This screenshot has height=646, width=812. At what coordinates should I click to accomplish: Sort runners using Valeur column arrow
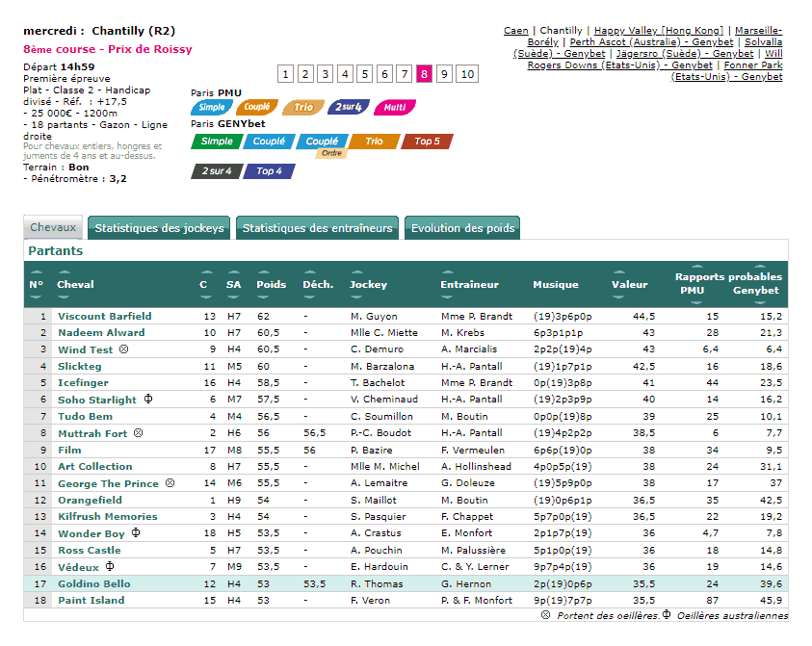620,272
